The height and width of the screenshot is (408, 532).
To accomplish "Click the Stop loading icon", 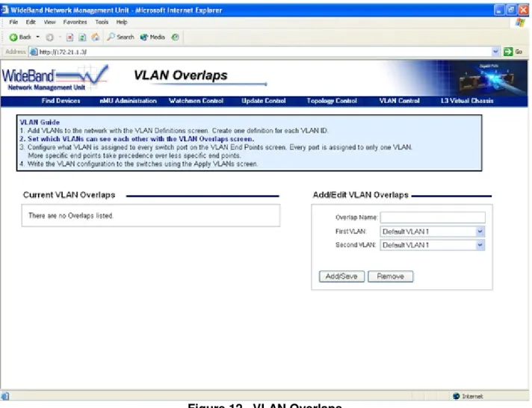I will (x=70, y=37).
